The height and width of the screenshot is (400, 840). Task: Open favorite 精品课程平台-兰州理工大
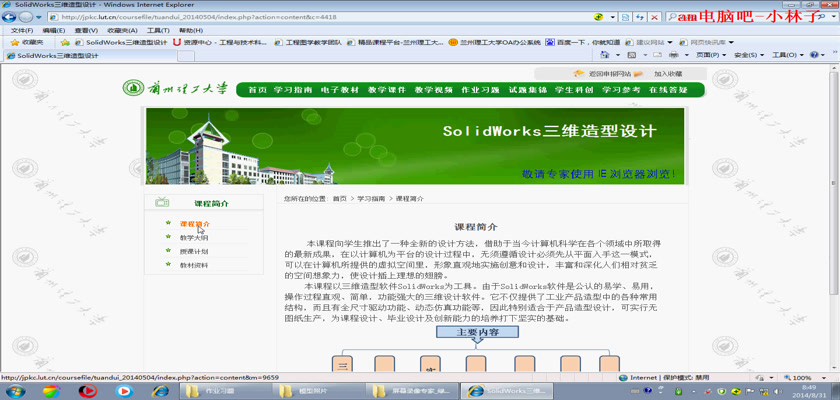coord(395,42)
